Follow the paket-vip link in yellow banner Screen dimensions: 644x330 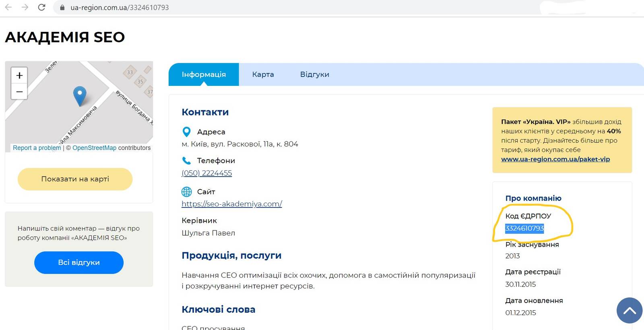tap(555, 159)
